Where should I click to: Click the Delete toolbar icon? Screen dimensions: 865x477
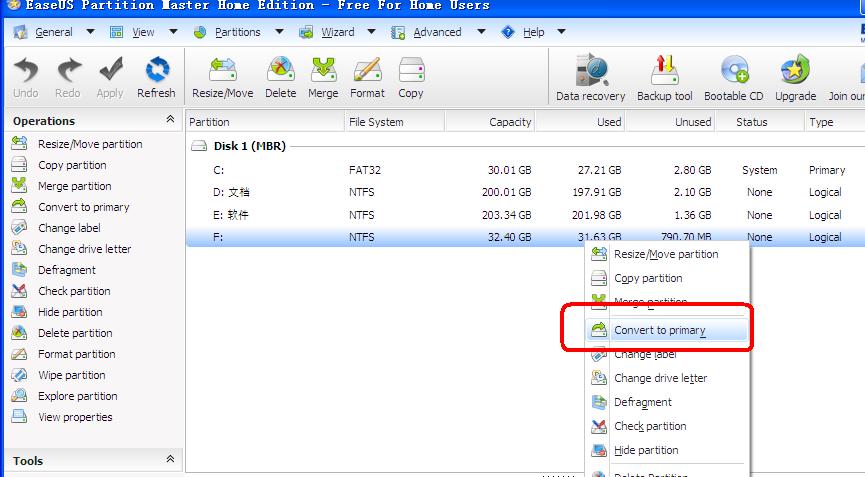(281, 71)
